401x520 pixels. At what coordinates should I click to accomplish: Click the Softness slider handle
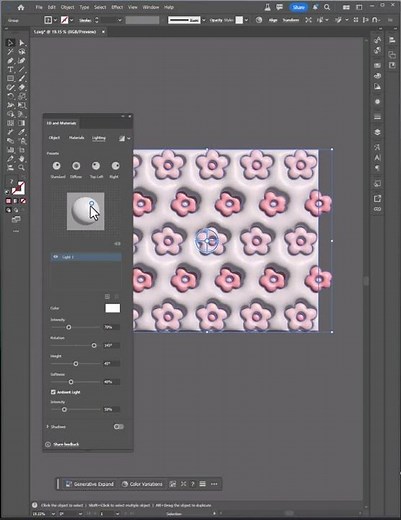[x=71, y=382]
